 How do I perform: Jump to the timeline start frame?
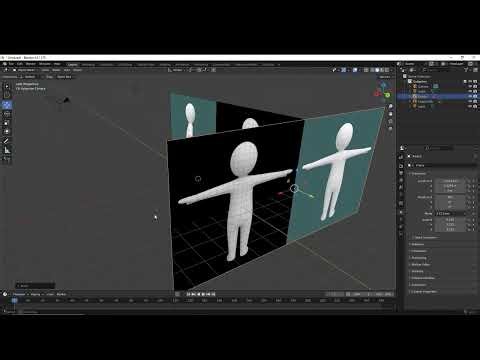point(189,294)
